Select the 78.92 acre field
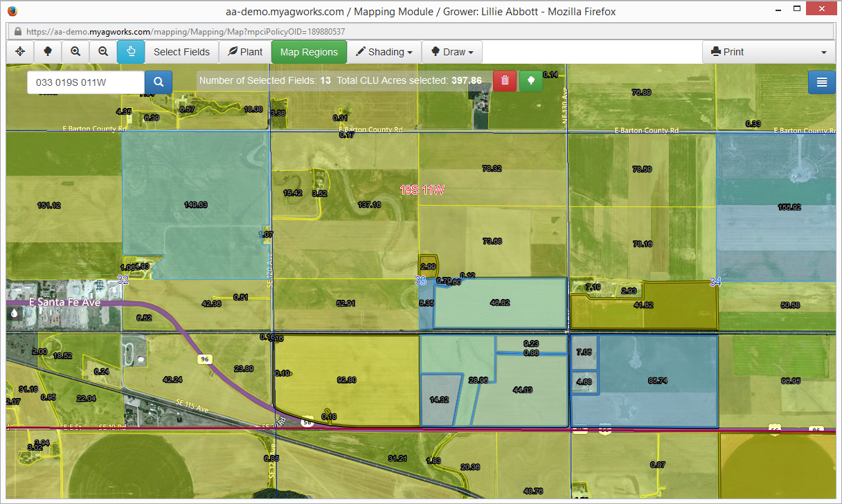The width and height of the screenshot is (842, 504). (492, 168)
